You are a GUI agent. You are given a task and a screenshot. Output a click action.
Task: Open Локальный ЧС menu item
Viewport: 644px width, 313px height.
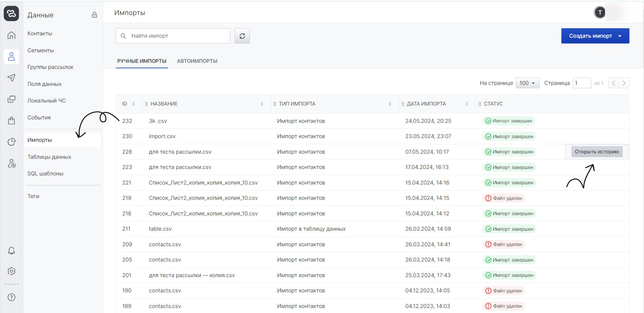pyautogui.click(x=47, y=101)
